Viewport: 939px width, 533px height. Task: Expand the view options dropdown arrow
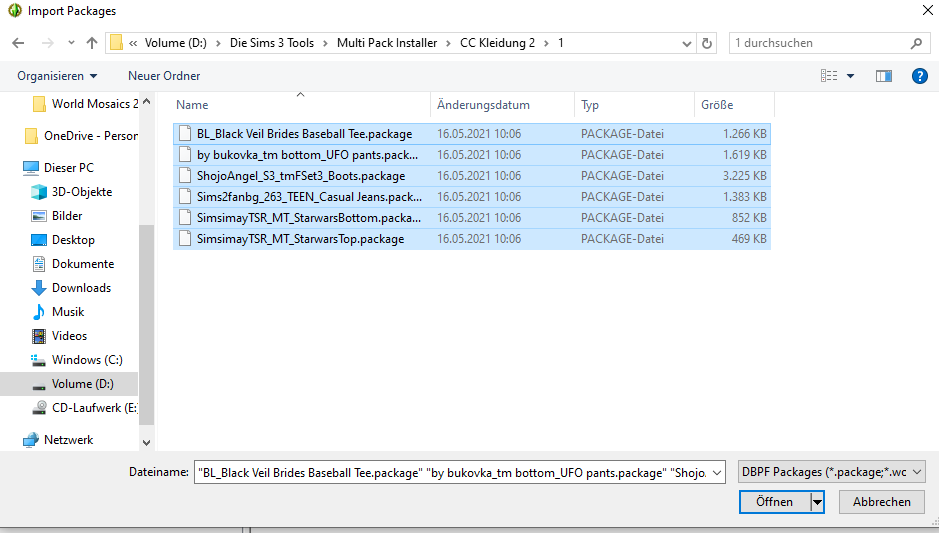(851, 76)
